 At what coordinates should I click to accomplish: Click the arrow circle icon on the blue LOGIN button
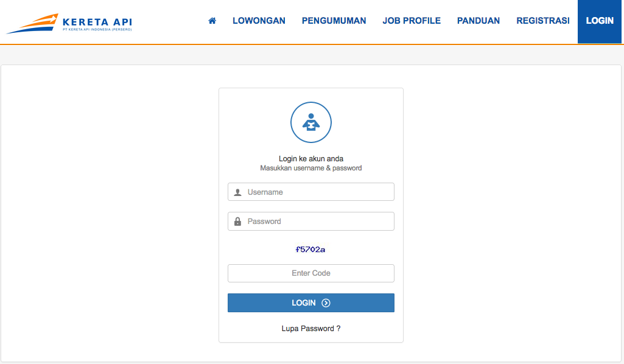pyautogui.click(x=326, y=303)
